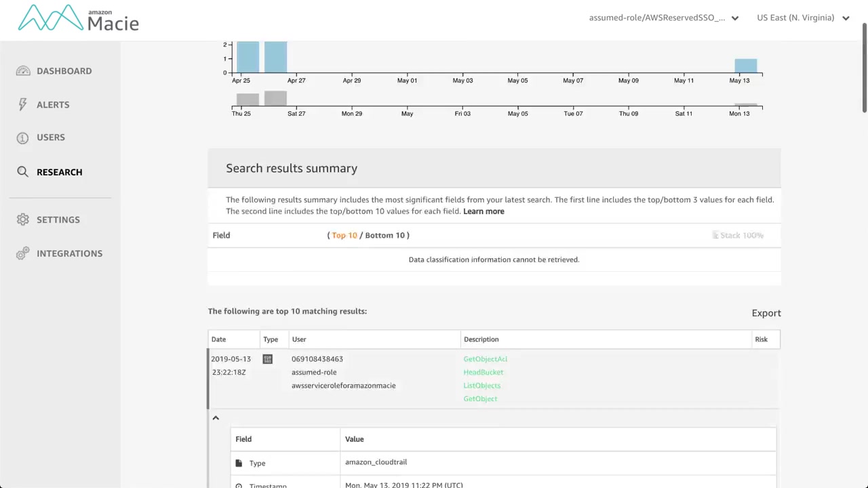Open the US East region dropdown
The image size is (868, 488).
pos(803,18)
